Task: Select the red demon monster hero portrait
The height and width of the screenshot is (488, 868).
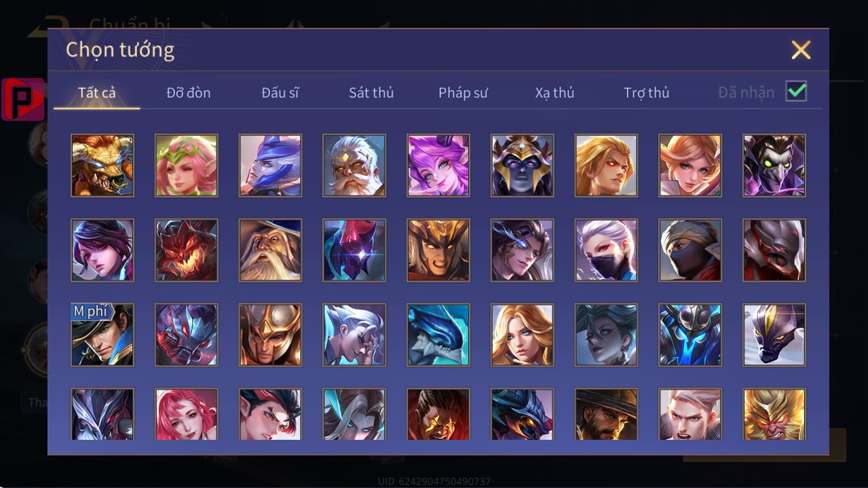Action: pyautogui.click(x=187, y=250)
